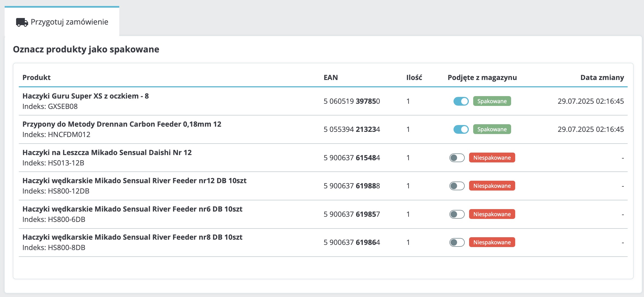This screenshot has height=297, width=644.
Task: Enable packed switch for River Feeder nr6 DB
Action: tap(457, 214)
